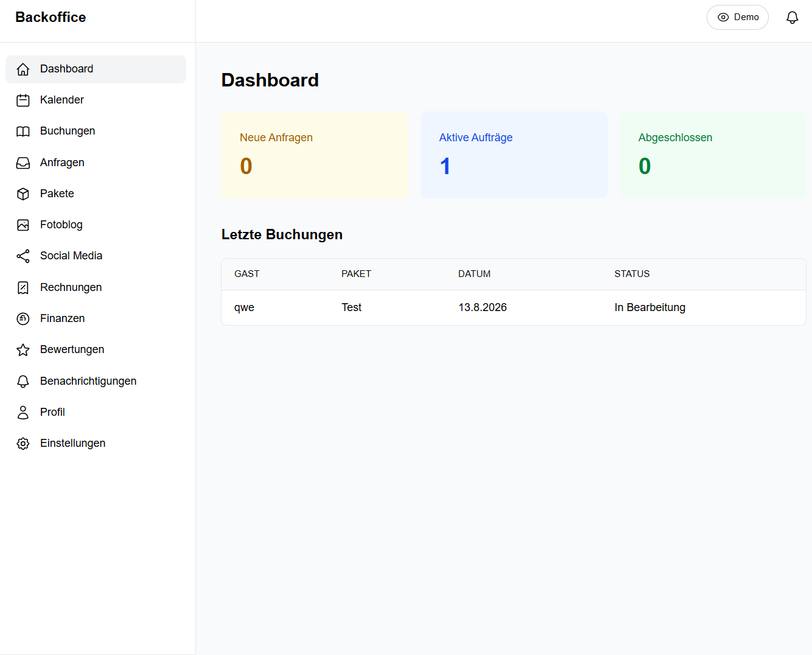
Task: Open the Neue Anfragen card
Action: coord(314,155)
